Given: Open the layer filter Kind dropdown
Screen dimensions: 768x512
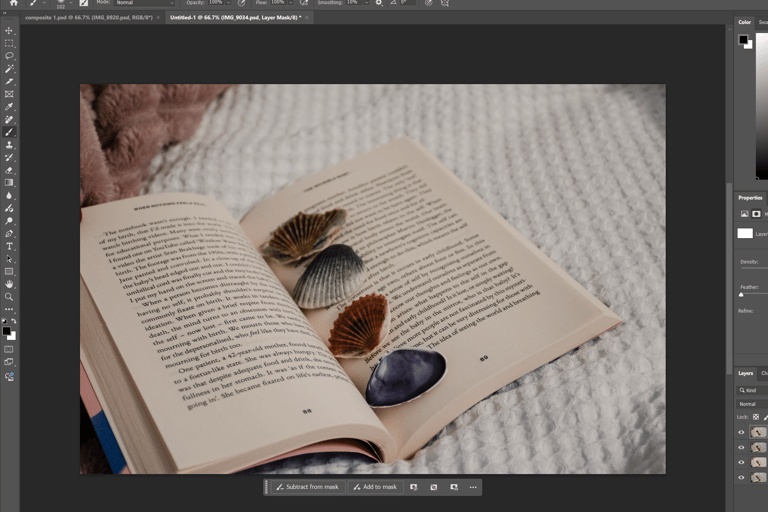Looking at the screenshot, I should click(752, 390).
